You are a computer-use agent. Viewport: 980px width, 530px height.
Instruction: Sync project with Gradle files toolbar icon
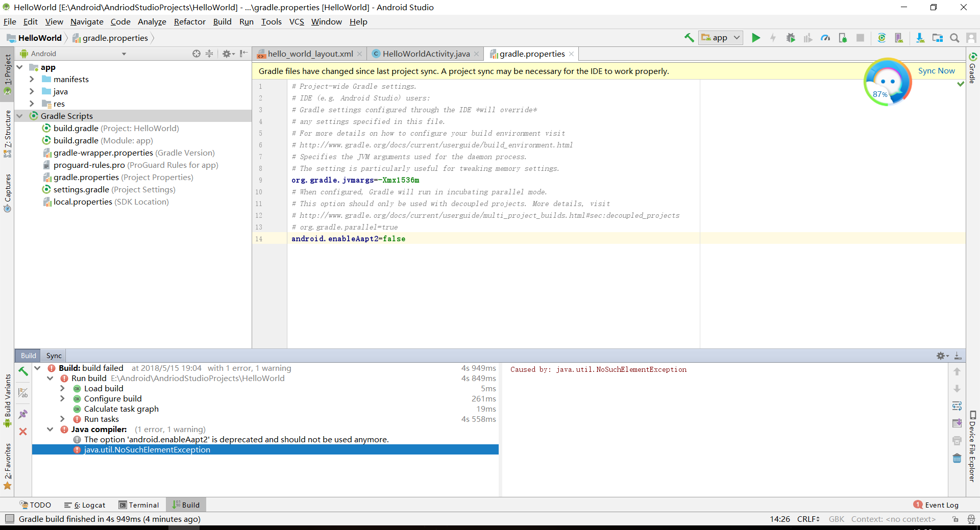point(881,38)
